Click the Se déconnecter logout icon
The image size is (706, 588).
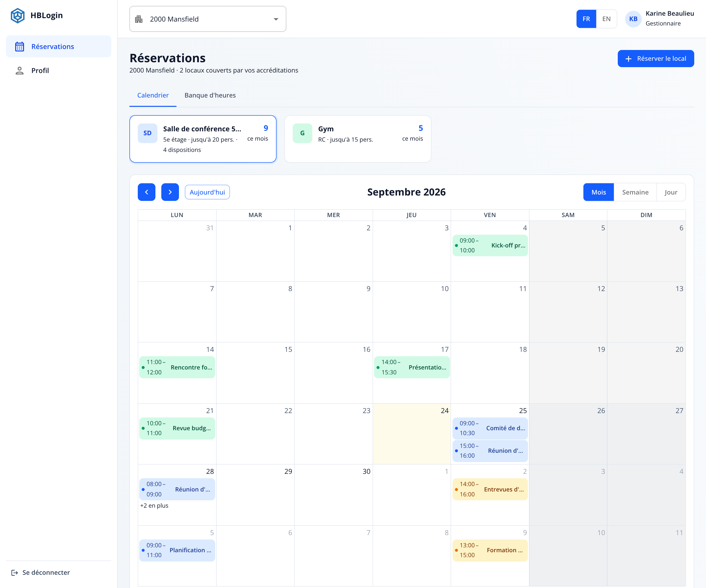coord(14,573)
